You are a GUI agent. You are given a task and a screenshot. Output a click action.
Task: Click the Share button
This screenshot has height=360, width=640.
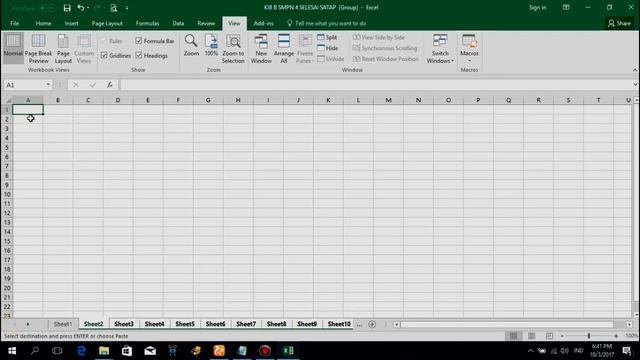point(619,24)
